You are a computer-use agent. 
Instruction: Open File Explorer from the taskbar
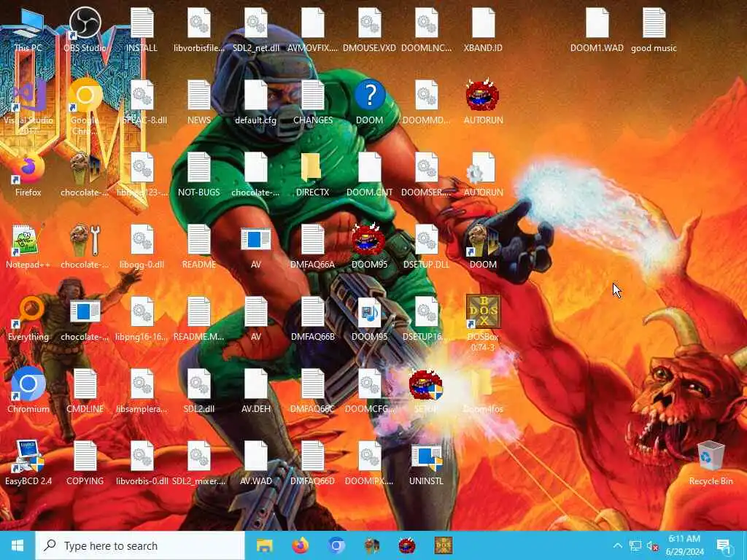[264, 545]
